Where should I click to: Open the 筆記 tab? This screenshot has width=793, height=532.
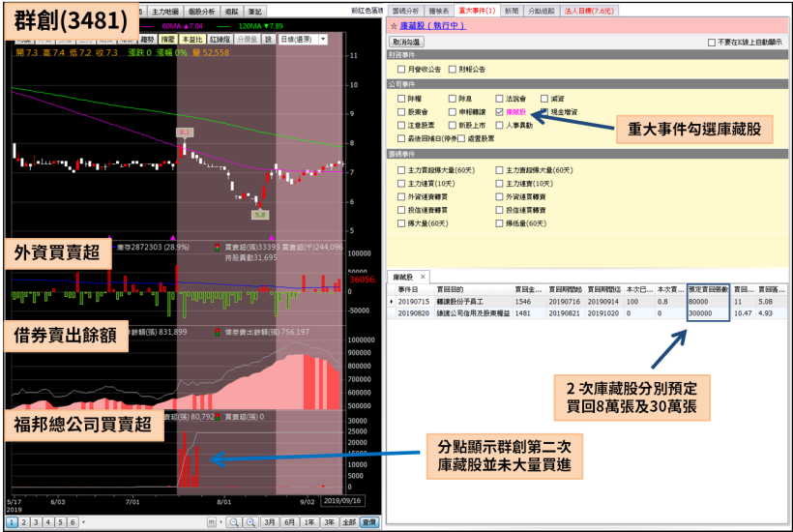[x=255, y=12]
